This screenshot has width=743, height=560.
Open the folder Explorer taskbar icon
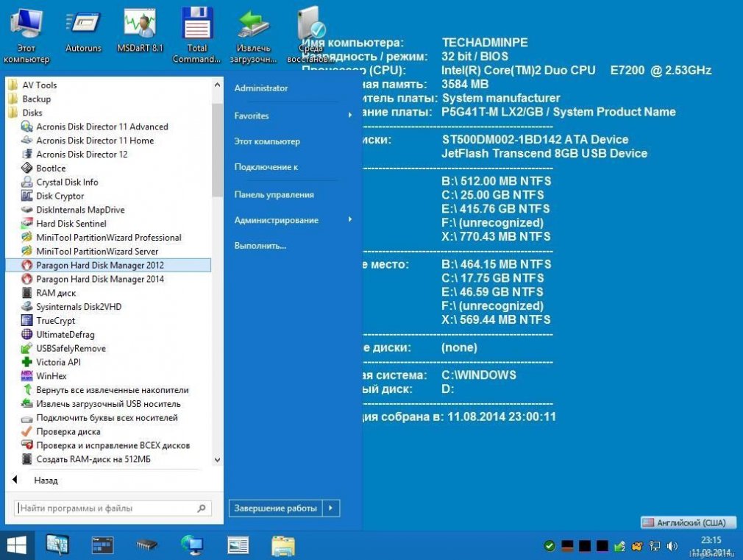(x=283, y=546)
